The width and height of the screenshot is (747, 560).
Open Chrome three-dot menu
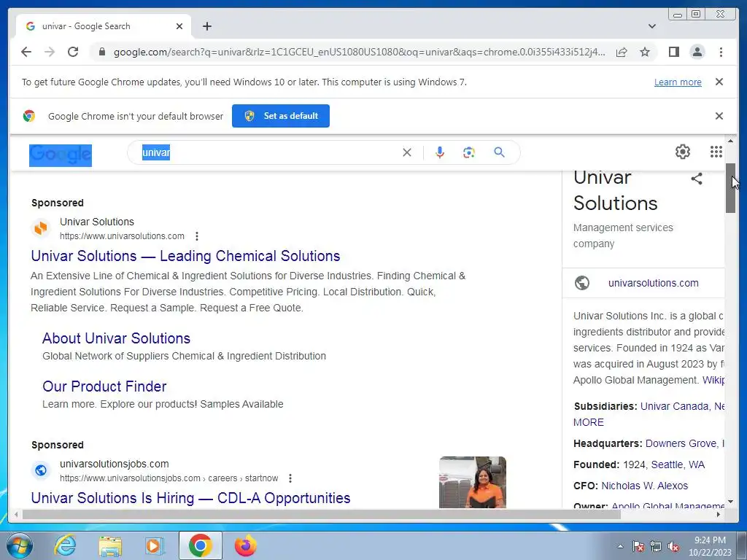coord(721,52)
